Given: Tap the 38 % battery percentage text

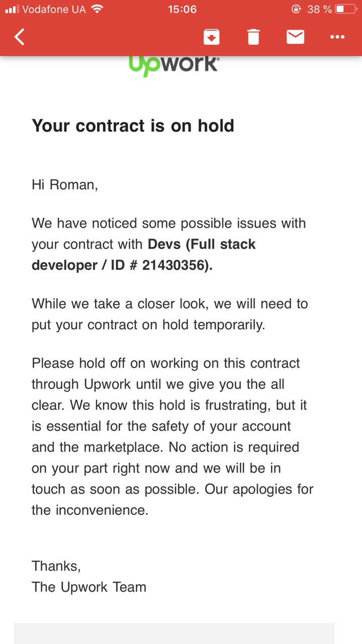Looking at the screenshot, I should (x=319, y=9).
